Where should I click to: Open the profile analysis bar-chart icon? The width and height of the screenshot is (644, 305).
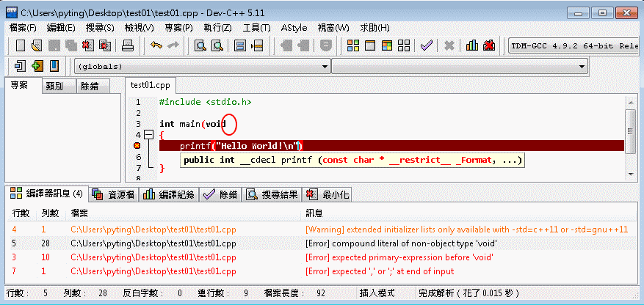click(x=472, y=45)
